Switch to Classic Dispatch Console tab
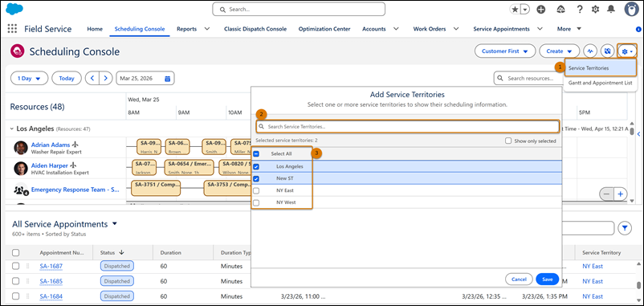644x306 pixels. 255,29
